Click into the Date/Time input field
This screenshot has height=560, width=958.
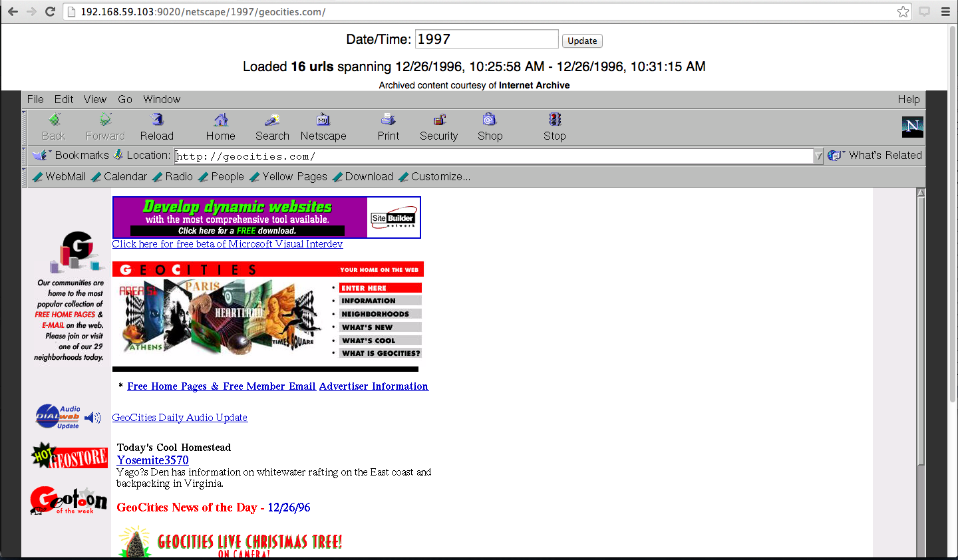pyautogui.click(x=487, y=39)
